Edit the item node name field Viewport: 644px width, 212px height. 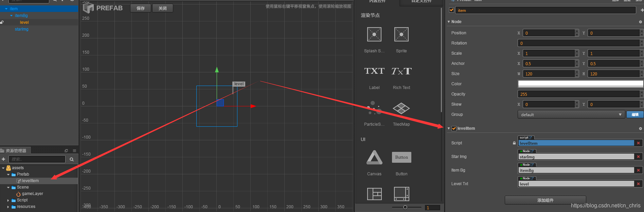(545, 10)
